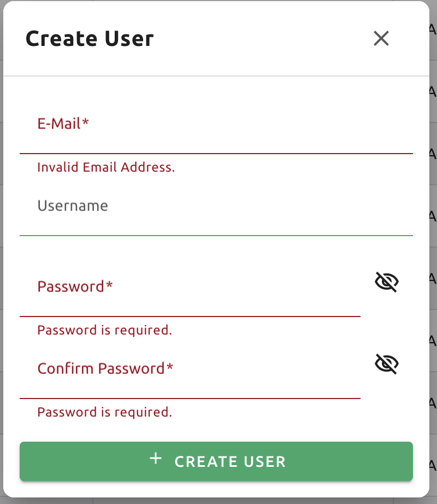Click the Create User dialog title
This screenshot has height=504, width=437.
(90, 39)
